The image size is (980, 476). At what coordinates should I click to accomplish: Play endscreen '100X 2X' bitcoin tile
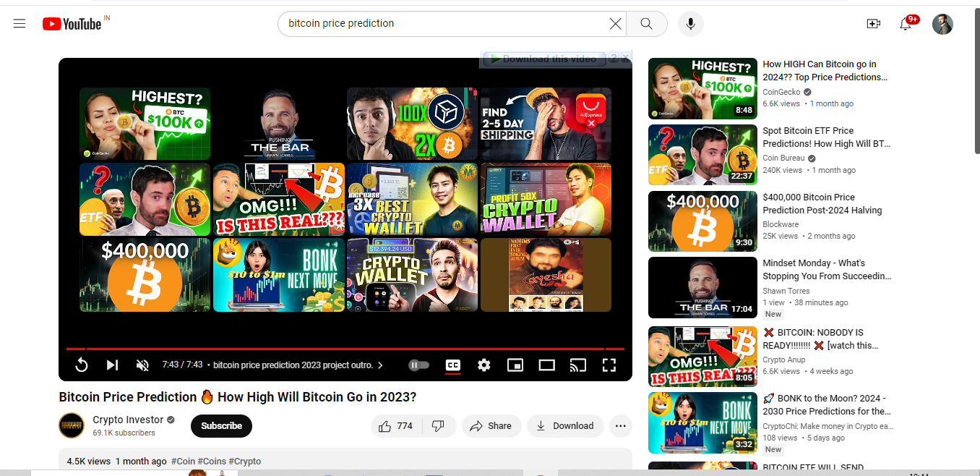tap(412, 124)
